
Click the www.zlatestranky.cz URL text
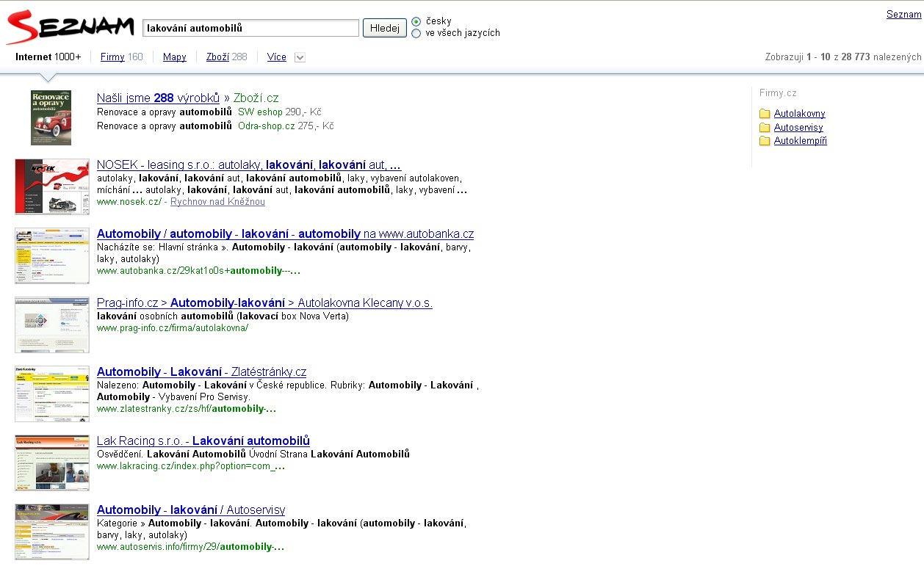tap(187, 409)
